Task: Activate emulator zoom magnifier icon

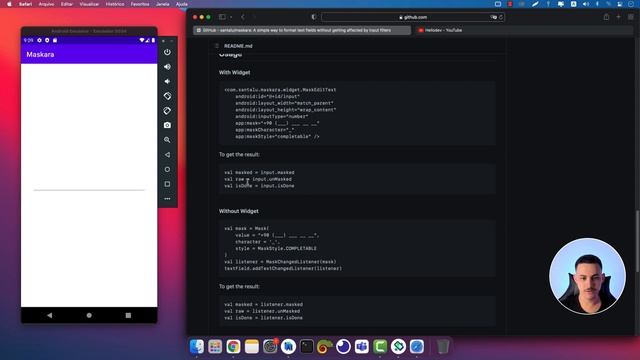Action: (167, 140)
